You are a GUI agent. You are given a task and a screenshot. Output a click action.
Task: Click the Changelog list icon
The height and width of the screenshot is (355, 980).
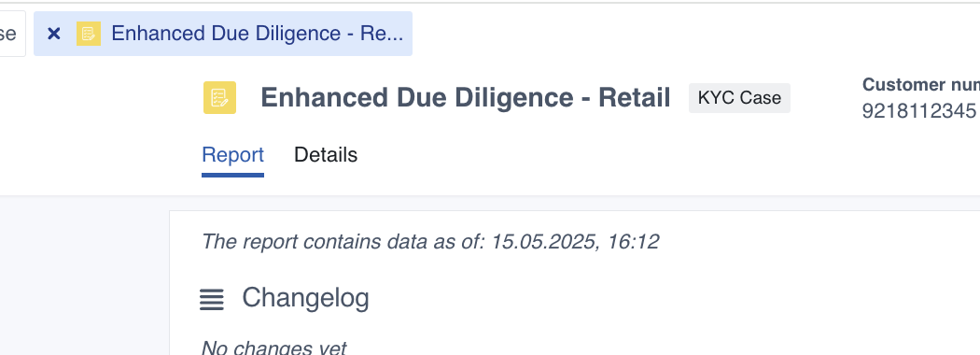click(x=212, y=299)
